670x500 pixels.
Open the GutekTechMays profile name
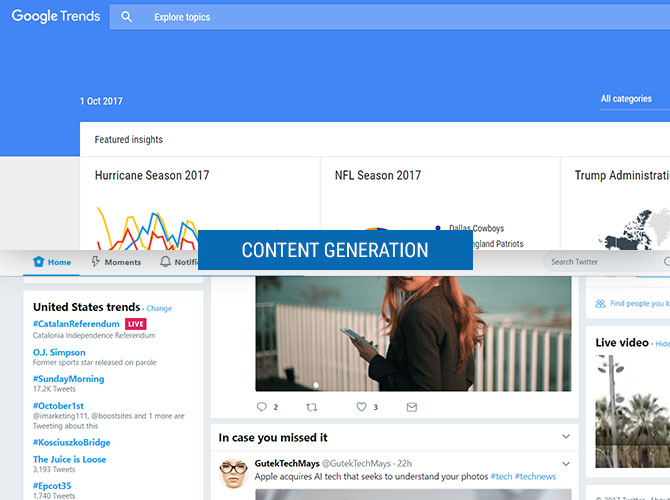click(287, 464)
